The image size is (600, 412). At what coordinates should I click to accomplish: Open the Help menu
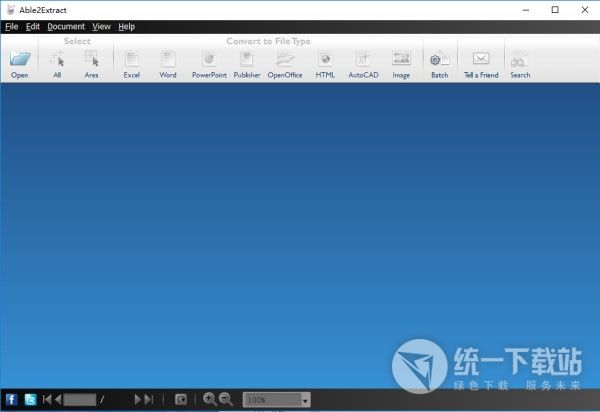[x=127, y=26]
